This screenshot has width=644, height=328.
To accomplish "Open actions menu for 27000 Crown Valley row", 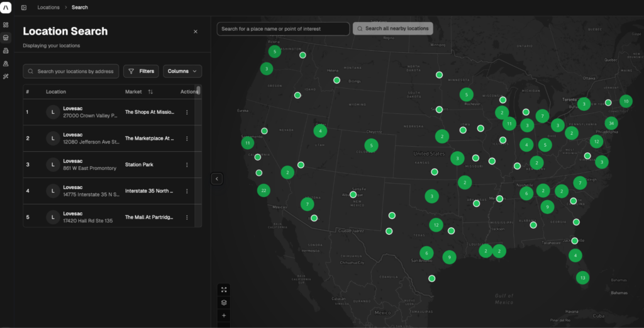I will (187, 112).
